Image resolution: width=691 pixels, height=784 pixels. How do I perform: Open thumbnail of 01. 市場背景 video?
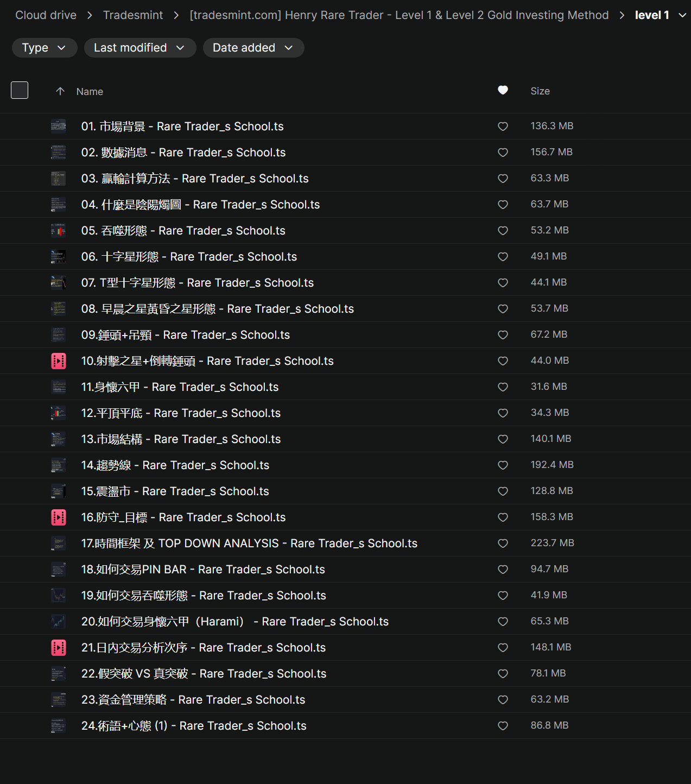pos(59,127)
